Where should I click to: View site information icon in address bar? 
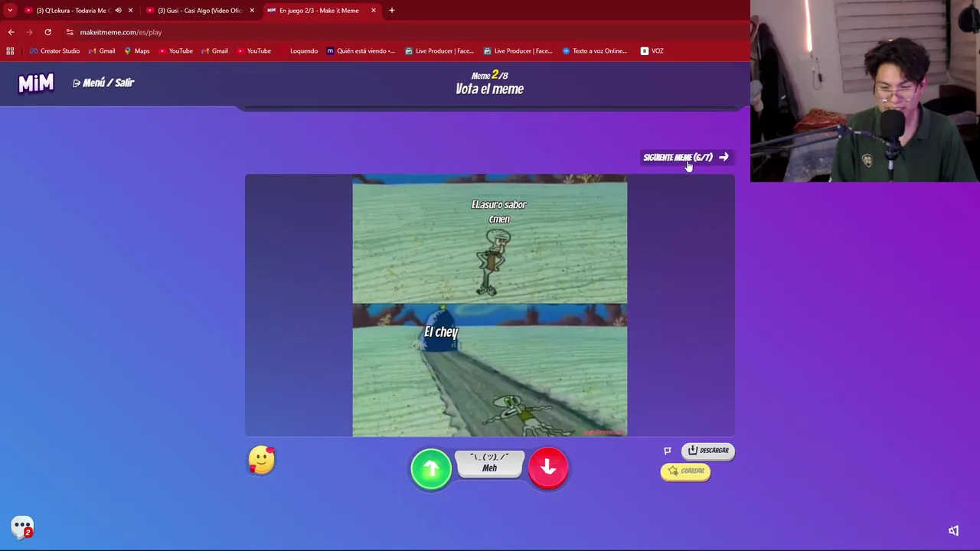pyautogui.click(x=70, y=32)
